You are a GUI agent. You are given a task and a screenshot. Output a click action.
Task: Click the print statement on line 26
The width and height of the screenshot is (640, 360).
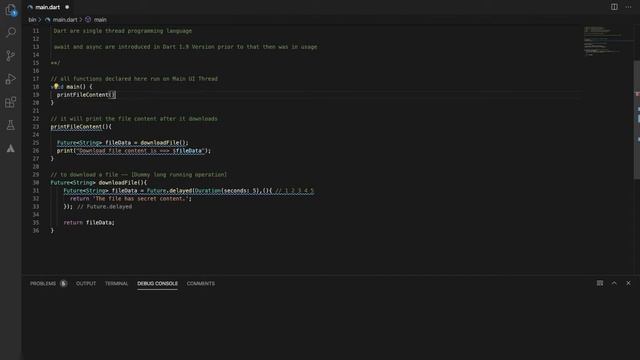(134, 151)
